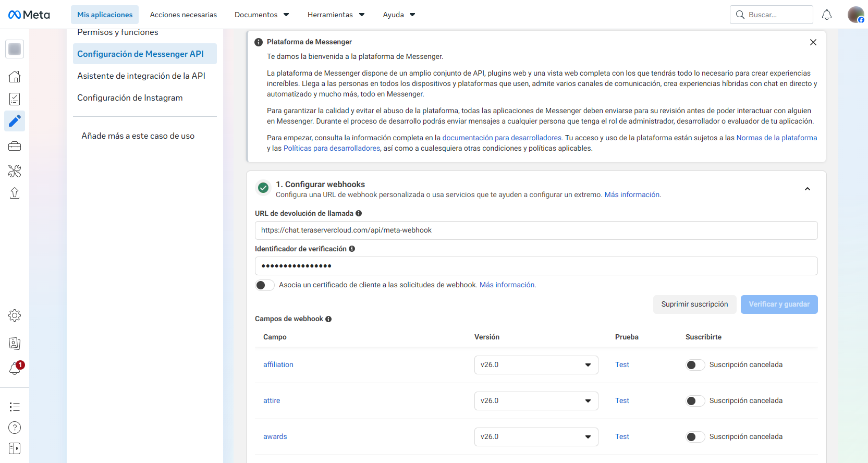Click info icon beside Campos de webhook
This screenshot has height=463, width=868.
[x=328, y=319]
